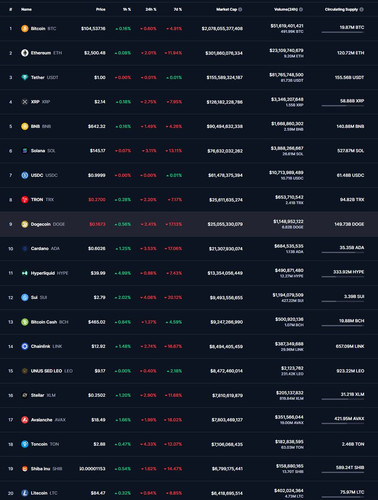Click the Volume(24h) info icon
Viewport: 378px width, 500px height.
301,9
